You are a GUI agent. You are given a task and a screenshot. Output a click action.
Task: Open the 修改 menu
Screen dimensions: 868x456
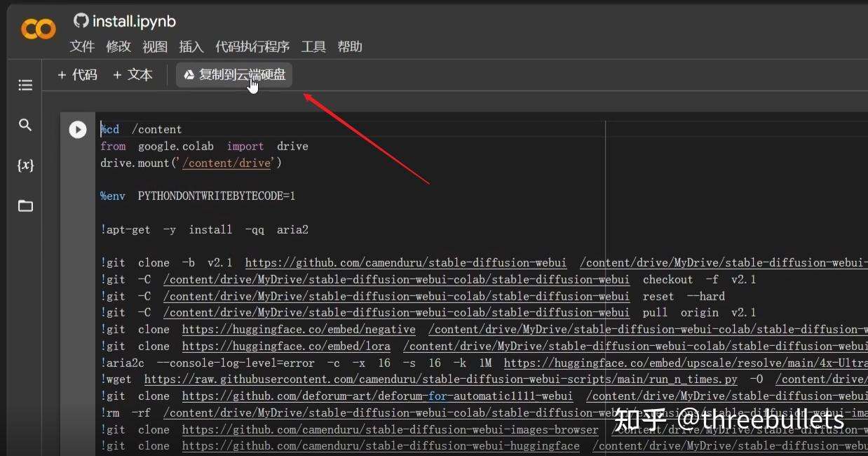[x=118, y=46]
